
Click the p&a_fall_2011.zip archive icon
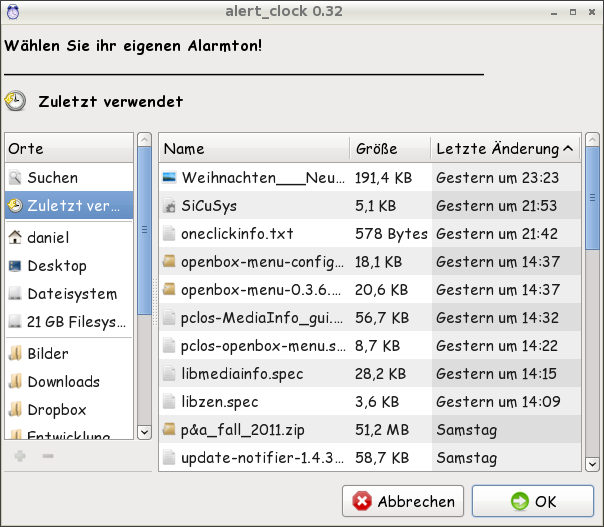coord(169,431)
